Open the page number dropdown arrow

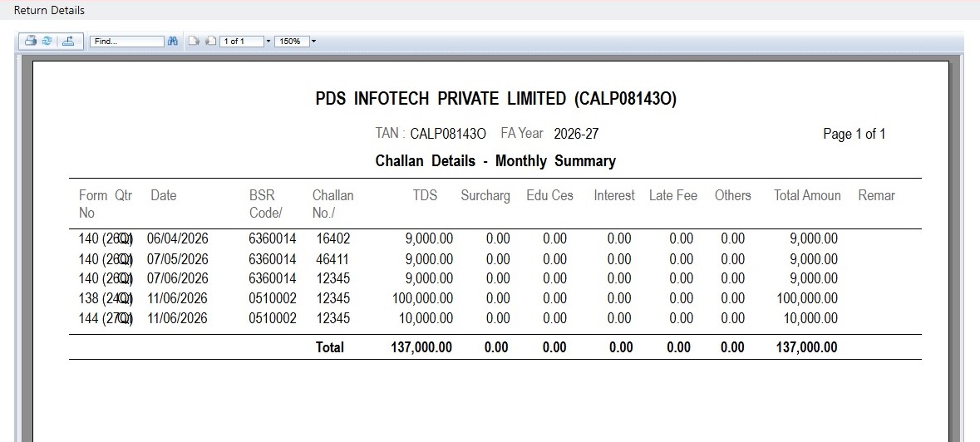[268, 42]
